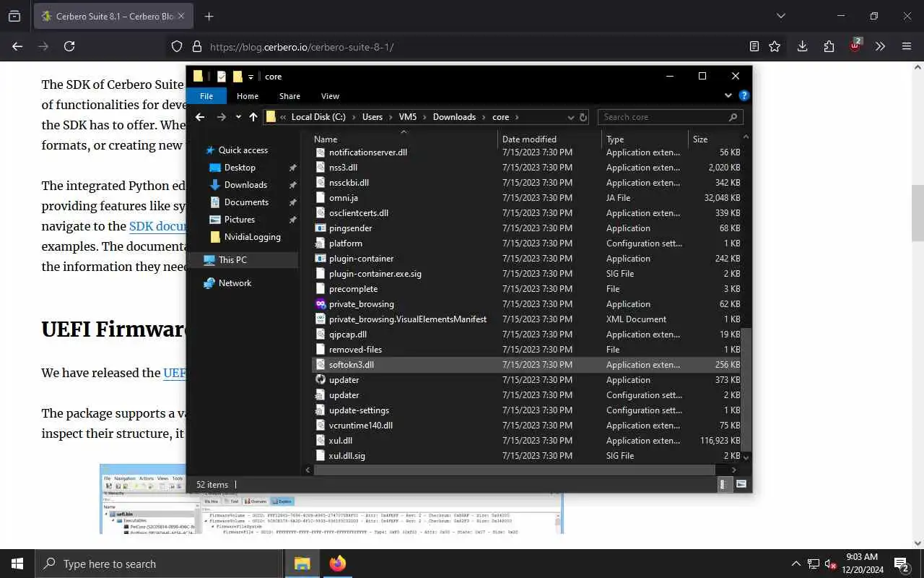The image size is (924, 578).
Task: Refresh the core folder listing
Action: 583,117
